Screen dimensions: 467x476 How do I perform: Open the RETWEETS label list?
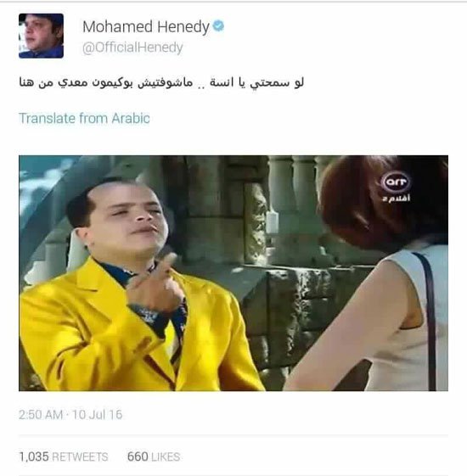(x=80, y=456)
